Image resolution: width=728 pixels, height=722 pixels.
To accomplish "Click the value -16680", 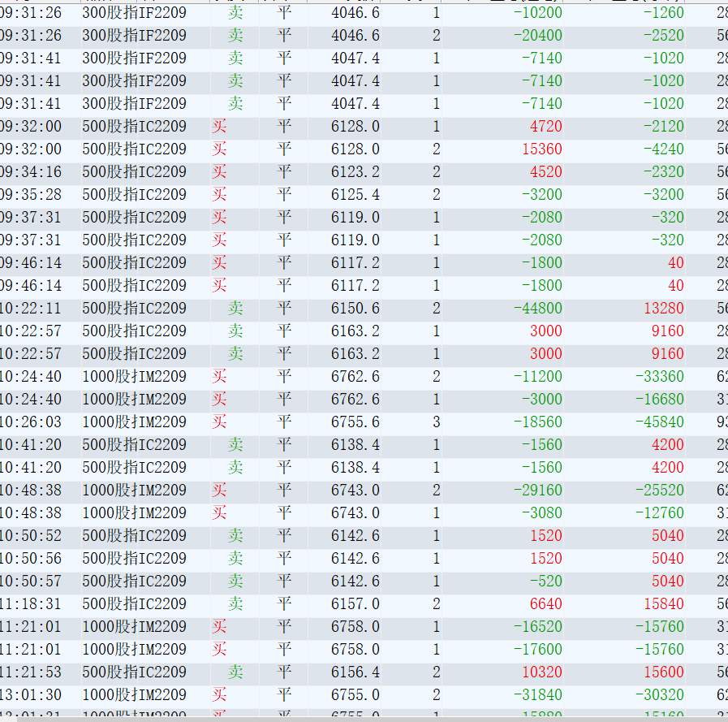I will 659,400.
